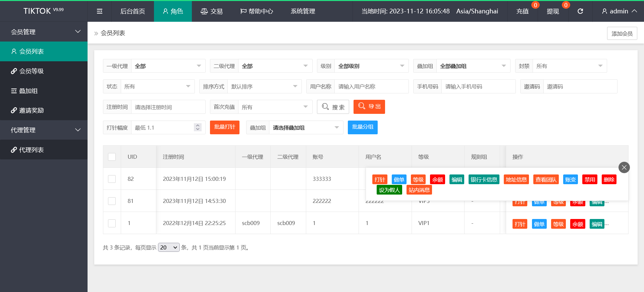This screenshot has height=292, width=644.
Task: Open 邀请奖励 in the sidebar
Action: tap(44, 110)
